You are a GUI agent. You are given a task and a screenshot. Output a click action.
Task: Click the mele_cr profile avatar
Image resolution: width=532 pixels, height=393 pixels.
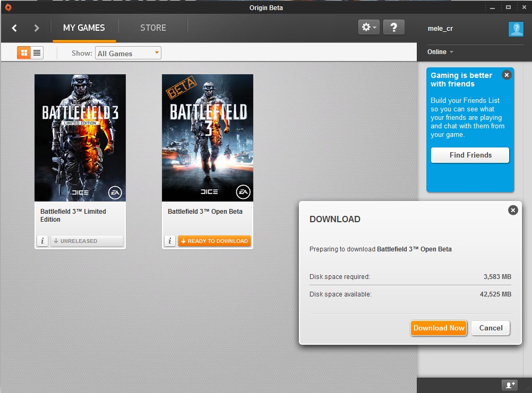click(x=516, y=29)
